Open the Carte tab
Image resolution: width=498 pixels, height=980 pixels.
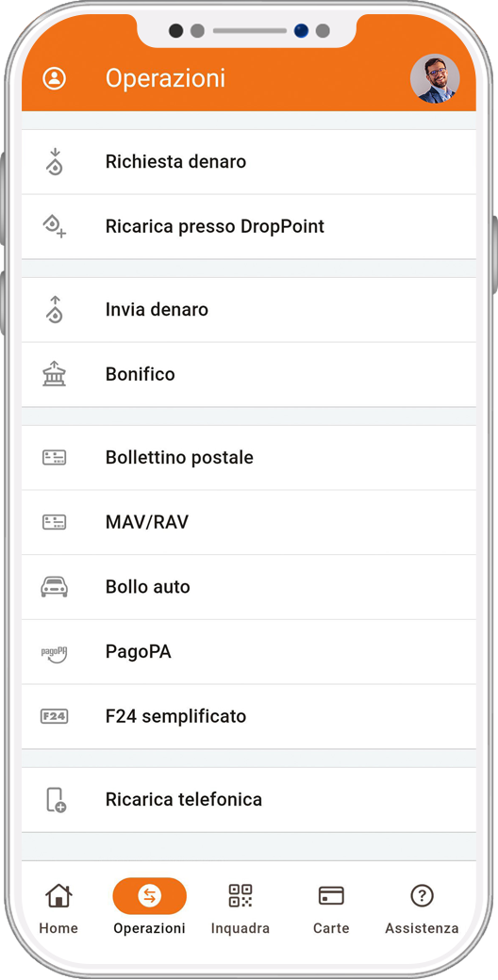coord(331,908)
